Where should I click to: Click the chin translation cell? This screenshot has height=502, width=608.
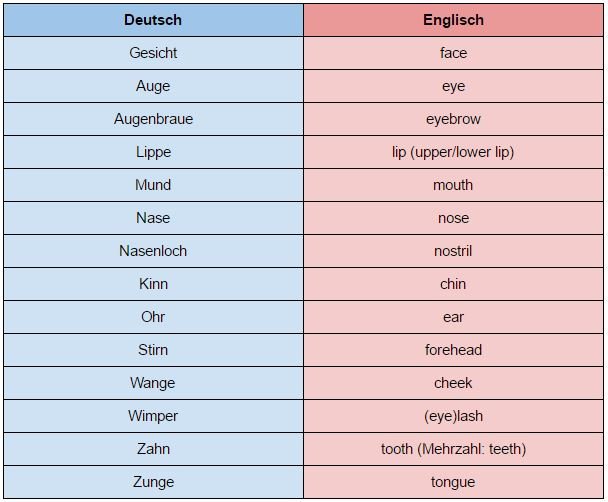453,284
